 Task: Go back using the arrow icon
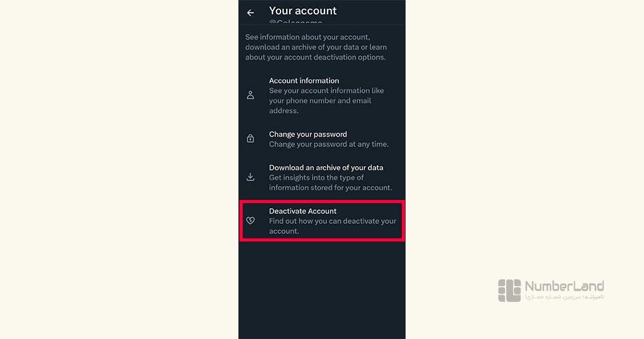coord(250,13)
